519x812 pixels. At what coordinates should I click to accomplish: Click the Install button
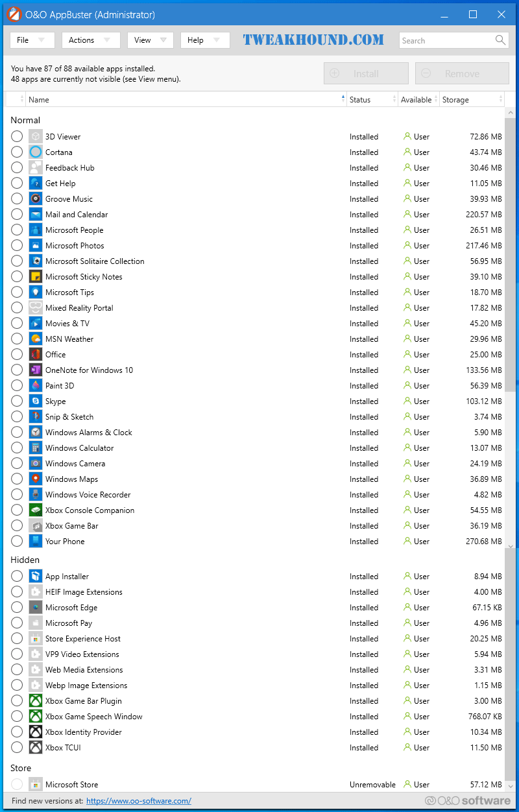pos(366,73)
